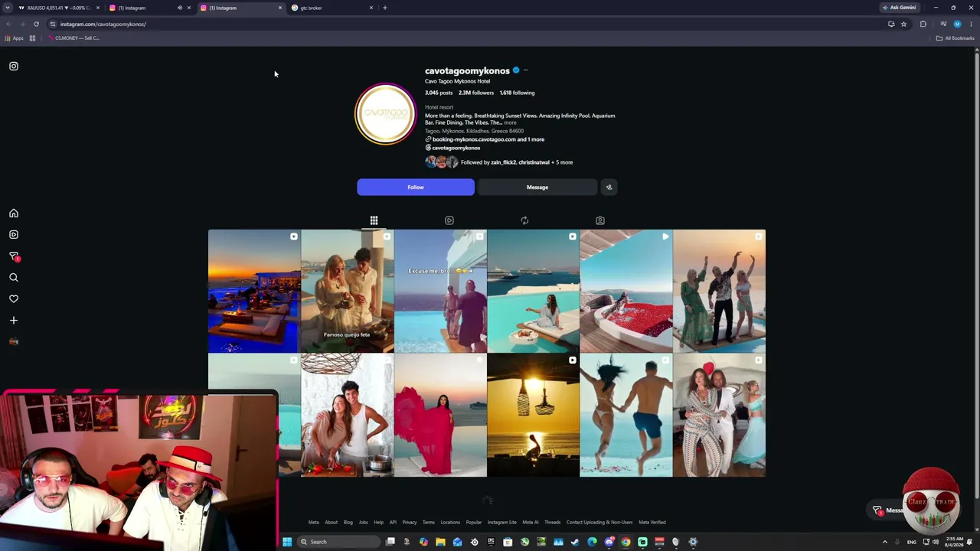Open the Meta footer link

pyautogui.click(x=313, y=523)
